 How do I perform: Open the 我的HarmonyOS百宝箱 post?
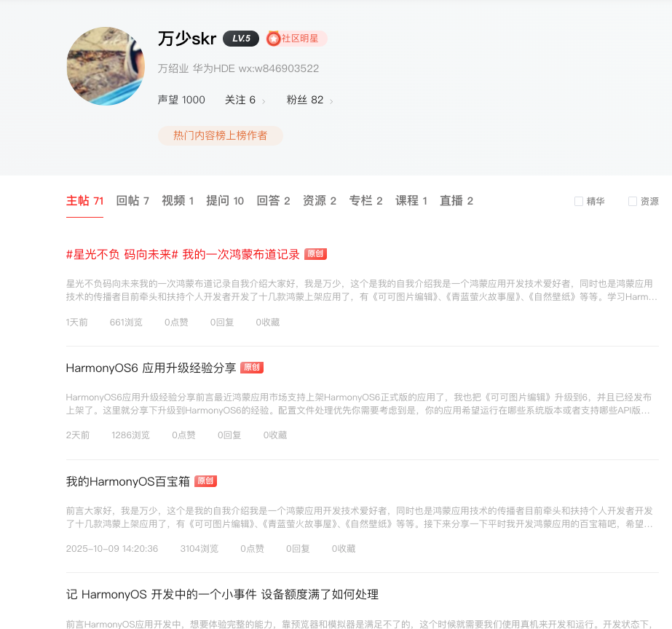[x=127, y=482]
